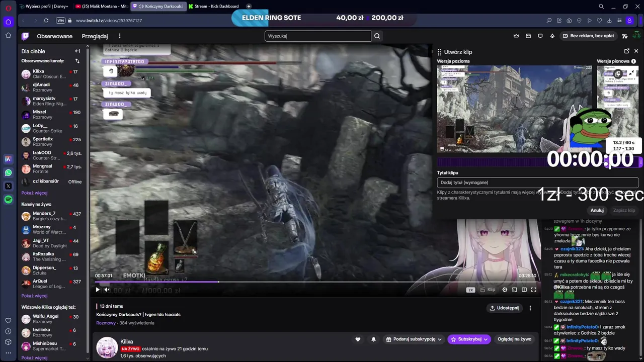The height and width of the screenshot is (362, 644).
Task: Unmute the video player volume
Action: pyautogui.click(x=107, y=290)
